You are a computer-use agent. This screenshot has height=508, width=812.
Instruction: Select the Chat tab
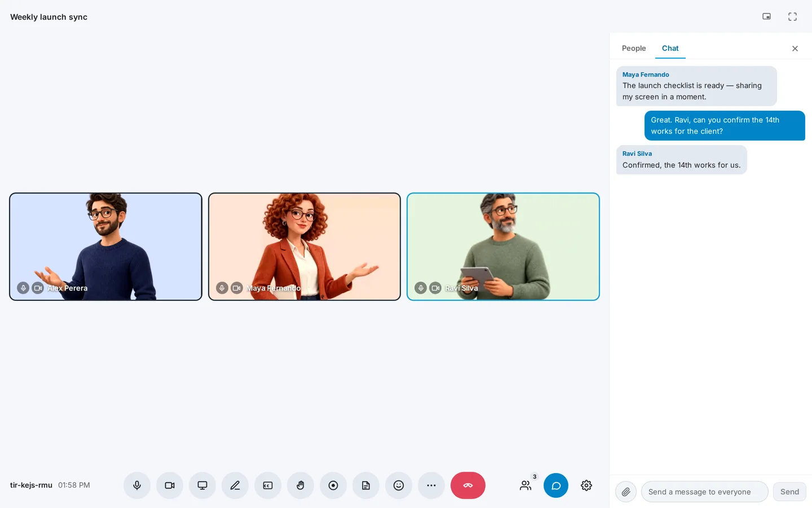point(670,48)
